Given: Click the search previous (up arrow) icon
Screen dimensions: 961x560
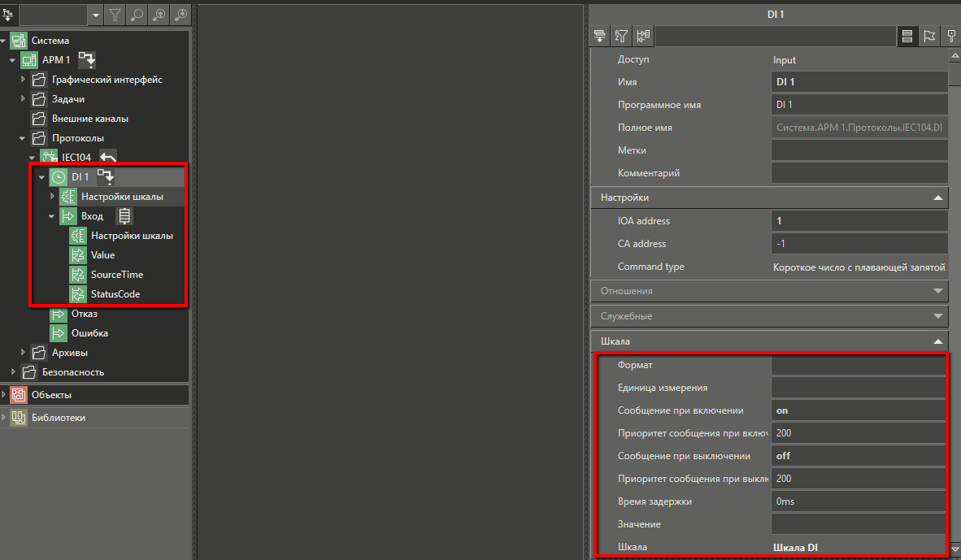Looking at the screenshot, I should pos(159,15).
